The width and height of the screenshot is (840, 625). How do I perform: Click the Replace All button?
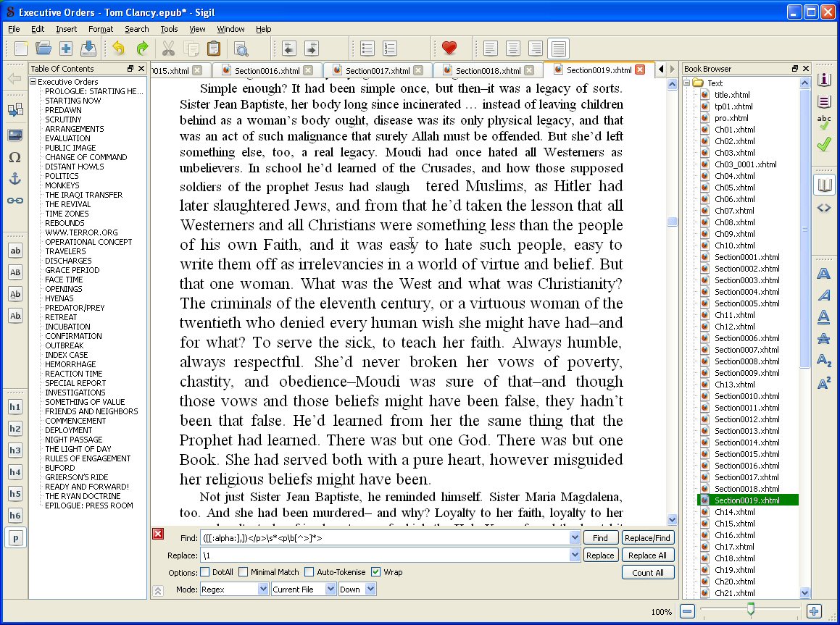647,555
